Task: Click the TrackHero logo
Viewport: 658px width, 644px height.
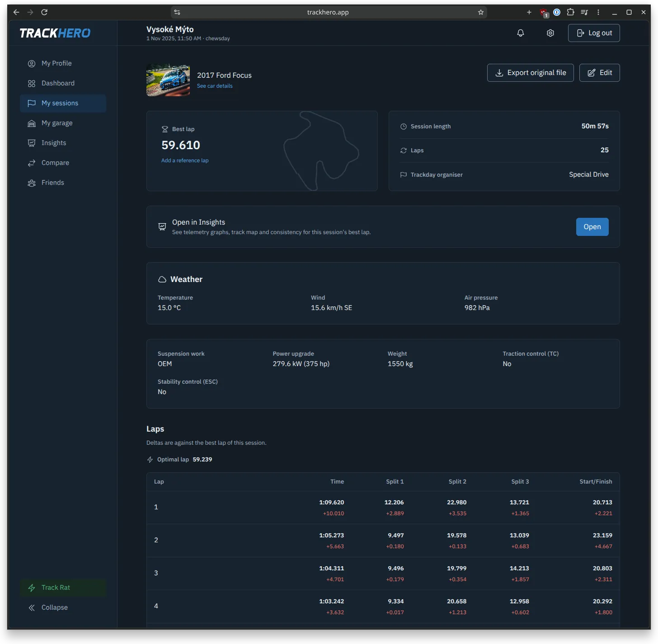Action: coord(55,33)
